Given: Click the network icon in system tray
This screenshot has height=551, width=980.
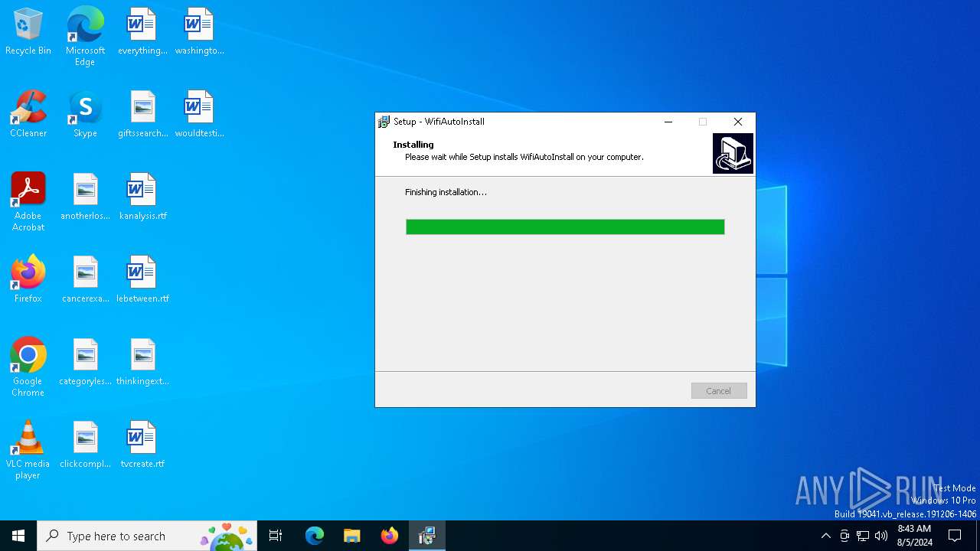Looking at the screenshot, I should [863, 536].
